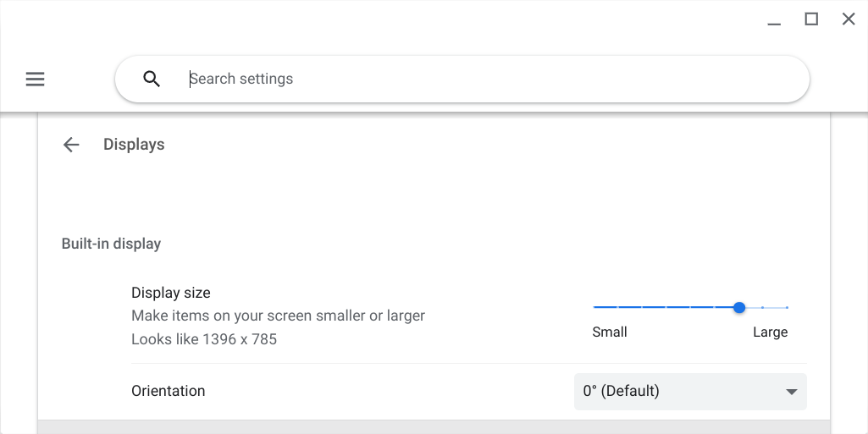Click the Orientation dropdown arrow

(792, 392)
